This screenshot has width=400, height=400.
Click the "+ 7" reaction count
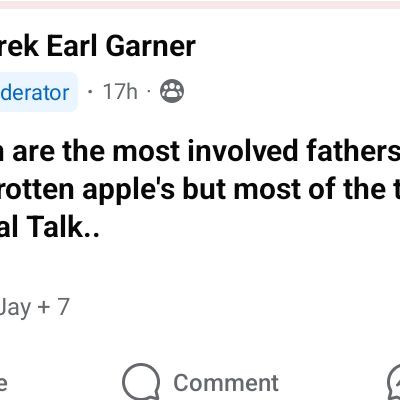(53, 307)
